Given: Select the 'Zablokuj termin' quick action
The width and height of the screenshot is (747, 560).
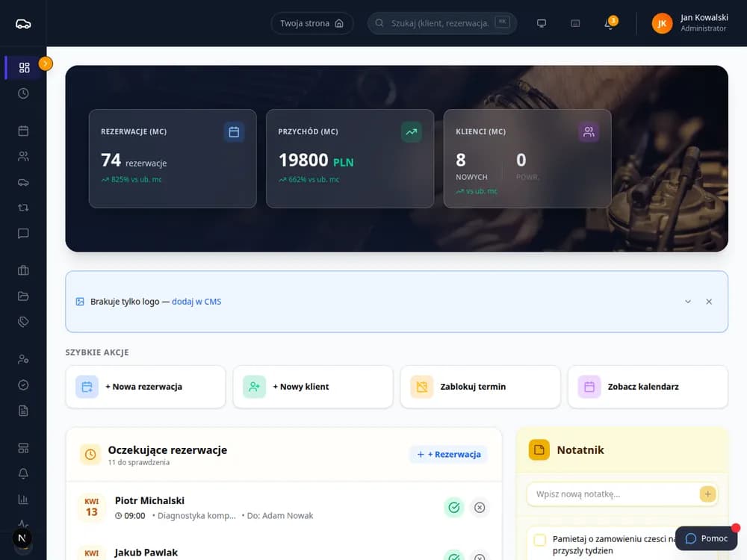Looking at the screenshot, I should [x=480, y=387].
